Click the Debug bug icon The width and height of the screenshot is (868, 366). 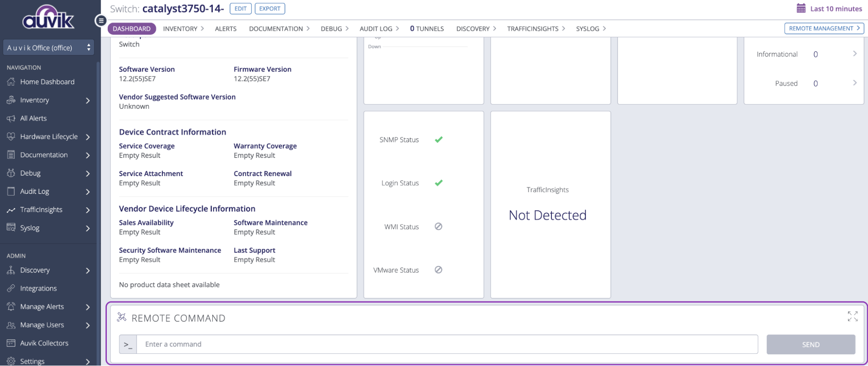11,173
